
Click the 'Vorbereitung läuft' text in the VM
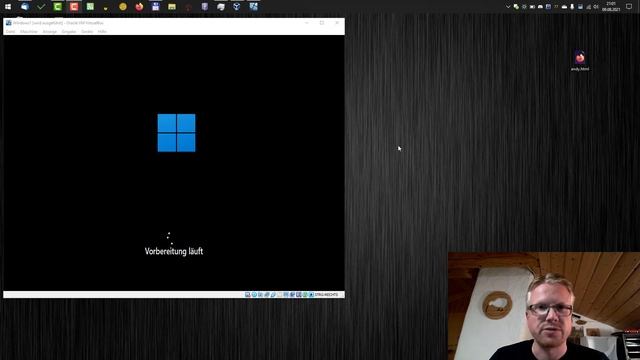(x=174, y=251)
